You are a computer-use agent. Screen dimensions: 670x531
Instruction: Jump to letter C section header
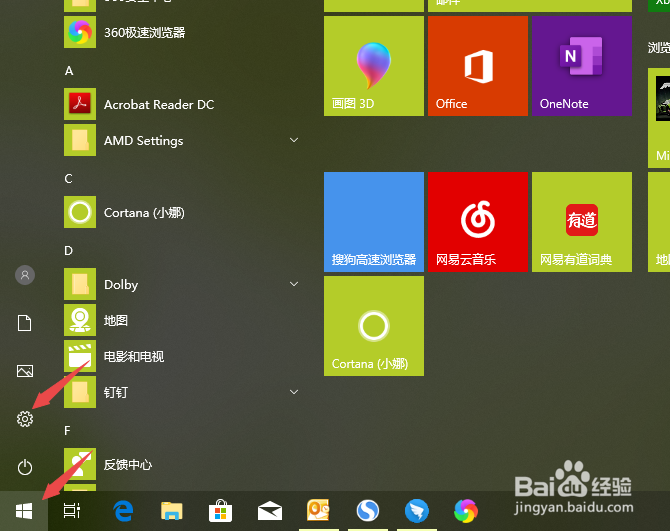pos(68,179)
